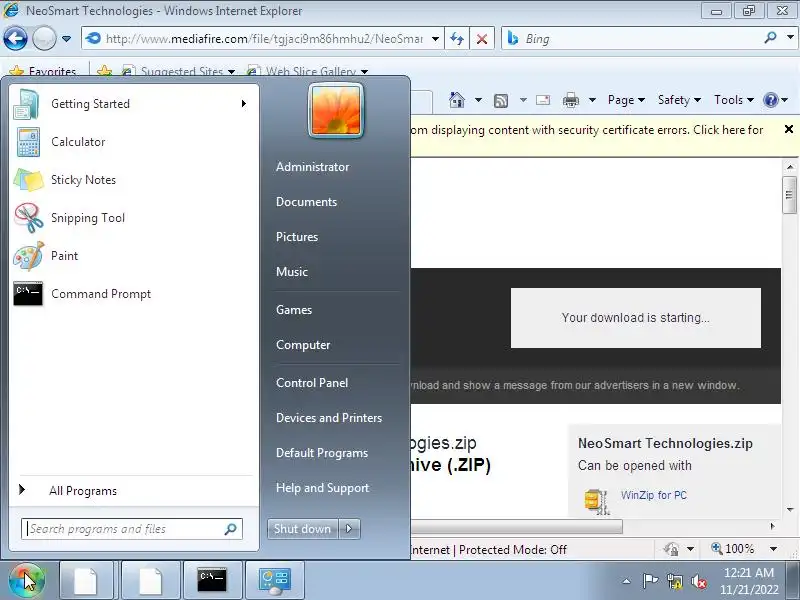Open the Tools menu

pyautogui.click(x=734, y=100)
